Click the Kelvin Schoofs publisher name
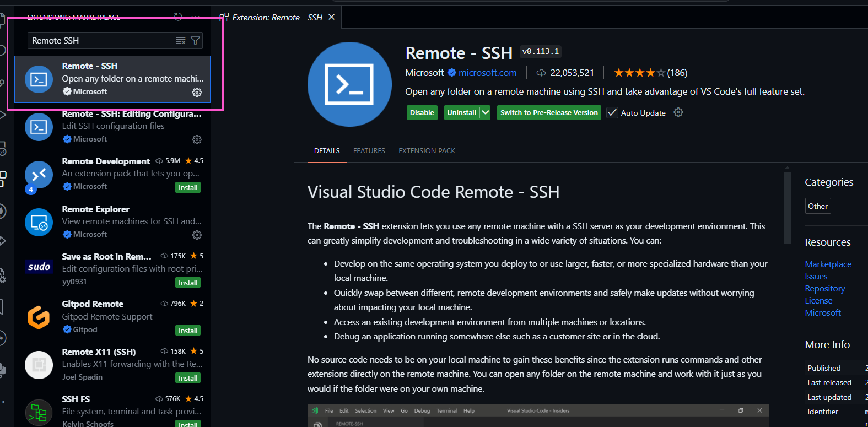 click(x=88, y=424)
